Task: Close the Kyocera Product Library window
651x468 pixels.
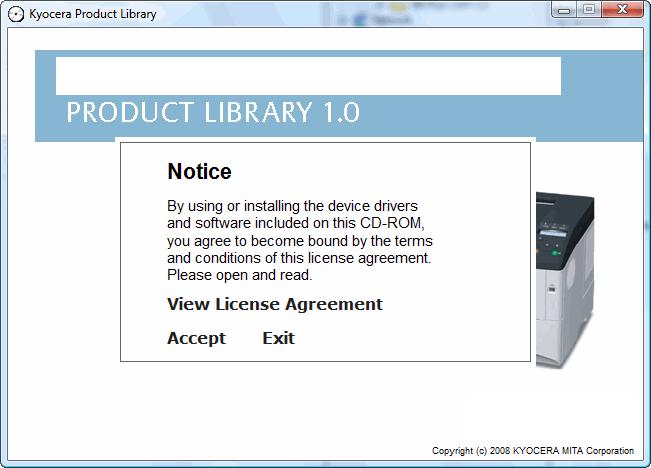Action: pos(622,10)
